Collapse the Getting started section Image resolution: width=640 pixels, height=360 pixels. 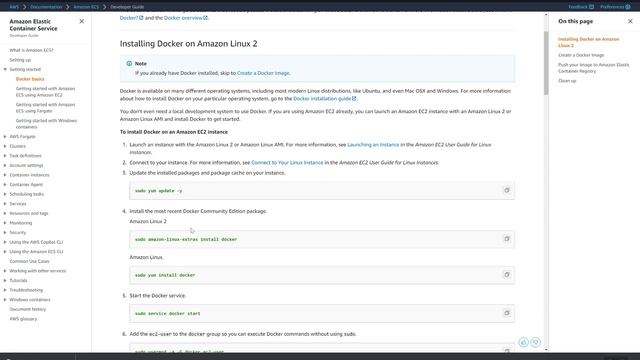click(x=5, y=69)
